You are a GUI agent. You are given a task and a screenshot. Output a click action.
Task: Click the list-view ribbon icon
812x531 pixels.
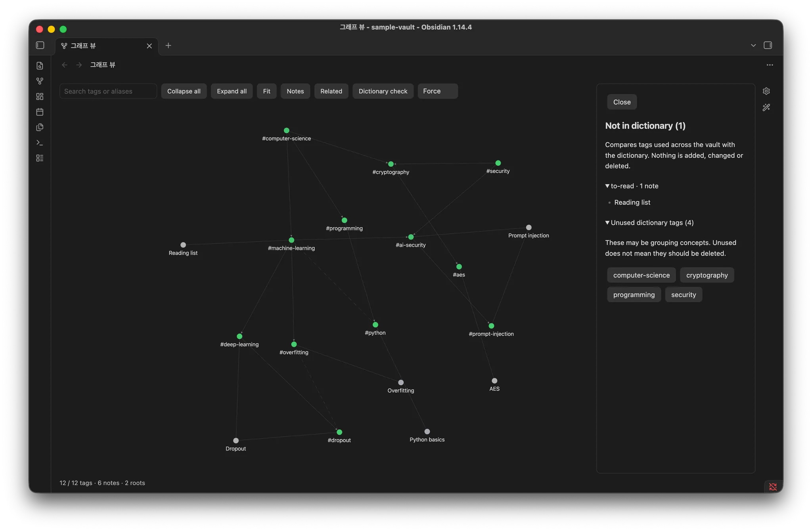(40, 158)
